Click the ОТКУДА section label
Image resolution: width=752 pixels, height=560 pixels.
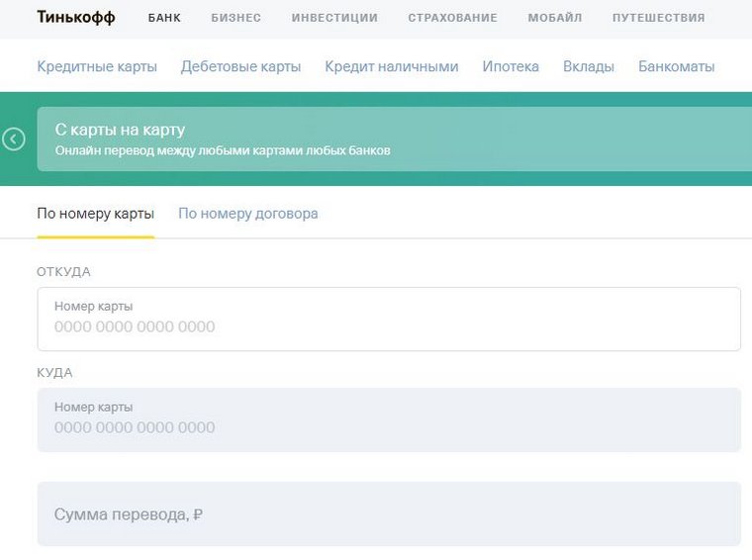tap(63, 272)
